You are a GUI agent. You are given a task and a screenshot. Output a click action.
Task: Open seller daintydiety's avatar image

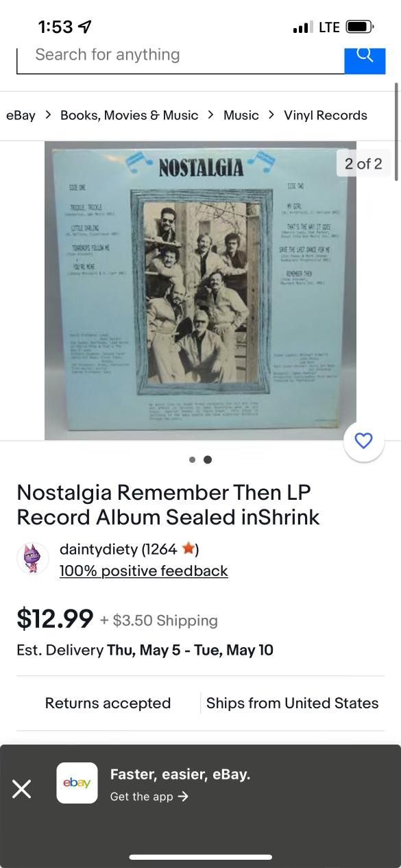pos(32,558)
